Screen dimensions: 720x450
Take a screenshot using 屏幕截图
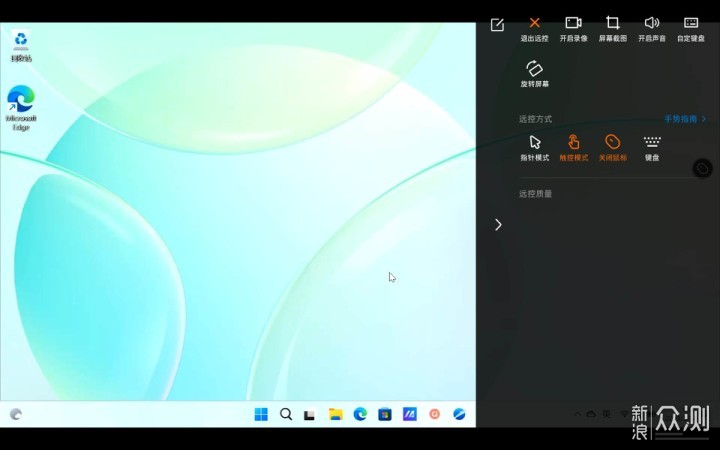click(613, 29)
